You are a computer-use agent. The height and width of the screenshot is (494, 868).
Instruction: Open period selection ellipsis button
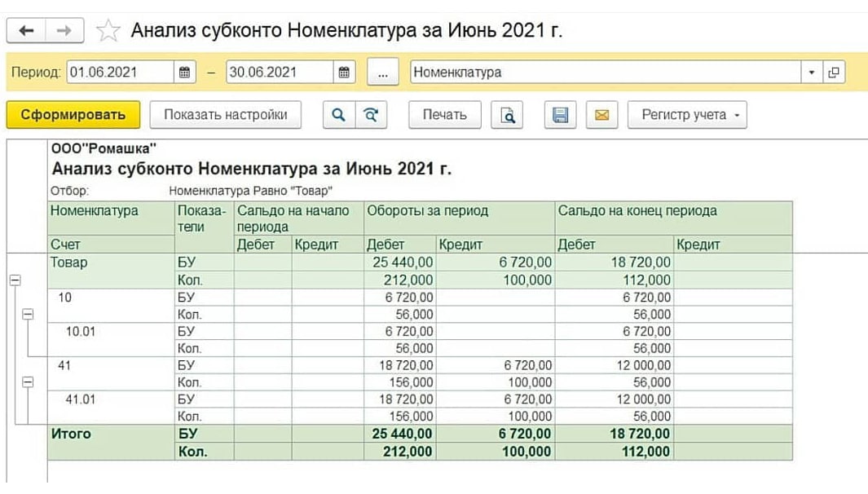point(383,72)
